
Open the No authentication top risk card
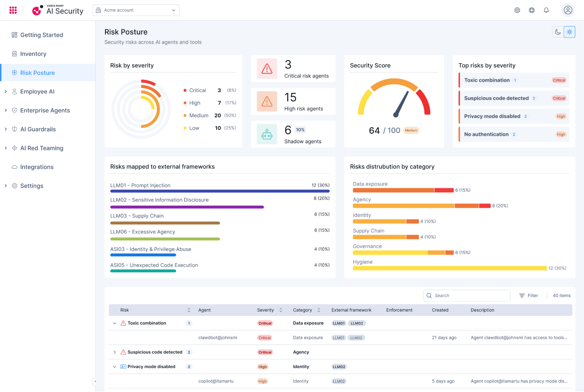point(514,134)
